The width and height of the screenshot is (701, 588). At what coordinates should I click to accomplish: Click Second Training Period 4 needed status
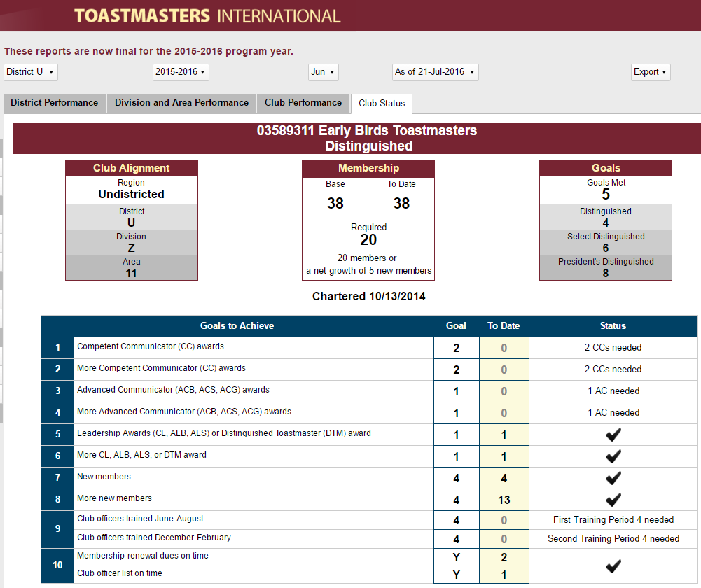coord(613,539)
